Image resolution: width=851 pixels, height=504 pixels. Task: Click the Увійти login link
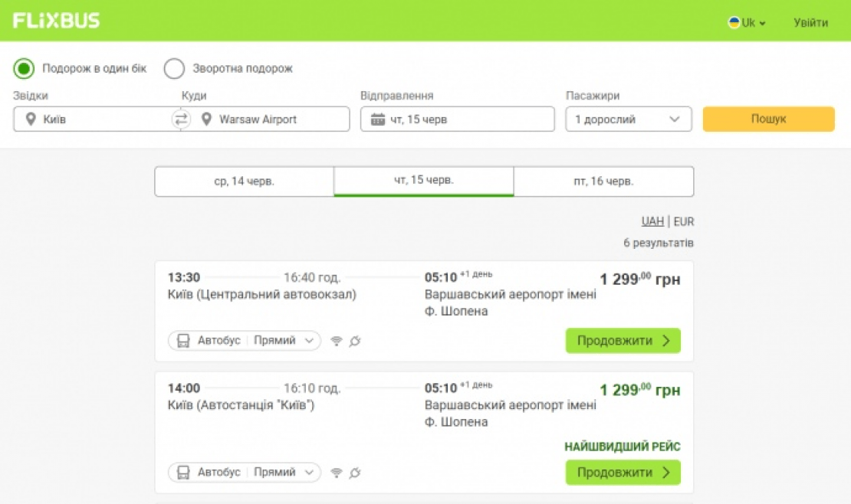[811, 23]
